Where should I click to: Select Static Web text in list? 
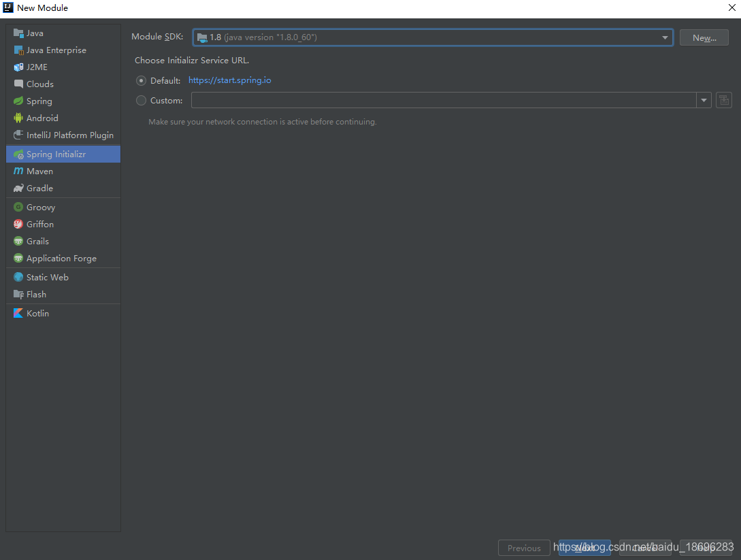pos(48,278)
